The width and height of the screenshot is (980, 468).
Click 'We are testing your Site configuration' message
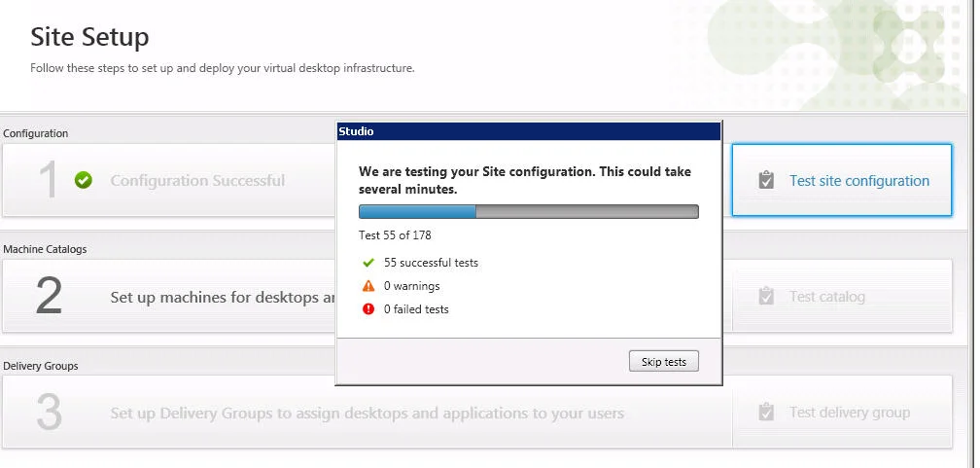[525, 180]
